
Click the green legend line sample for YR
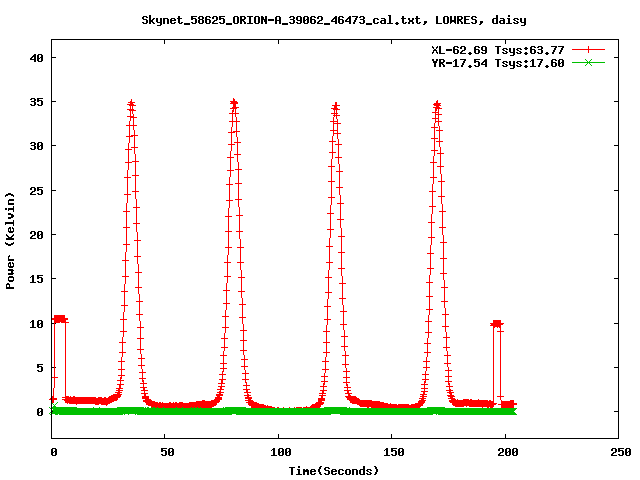coord(588,62)
